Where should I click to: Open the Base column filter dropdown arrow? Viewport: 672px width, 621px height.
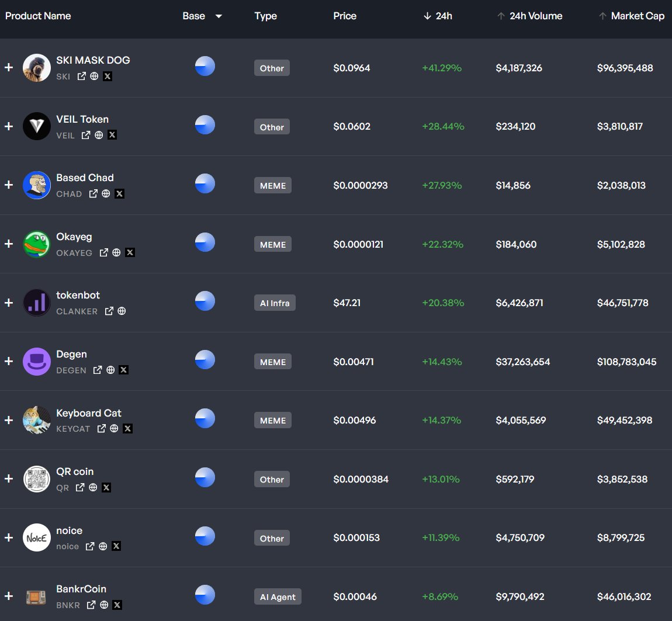click(219, 16)
